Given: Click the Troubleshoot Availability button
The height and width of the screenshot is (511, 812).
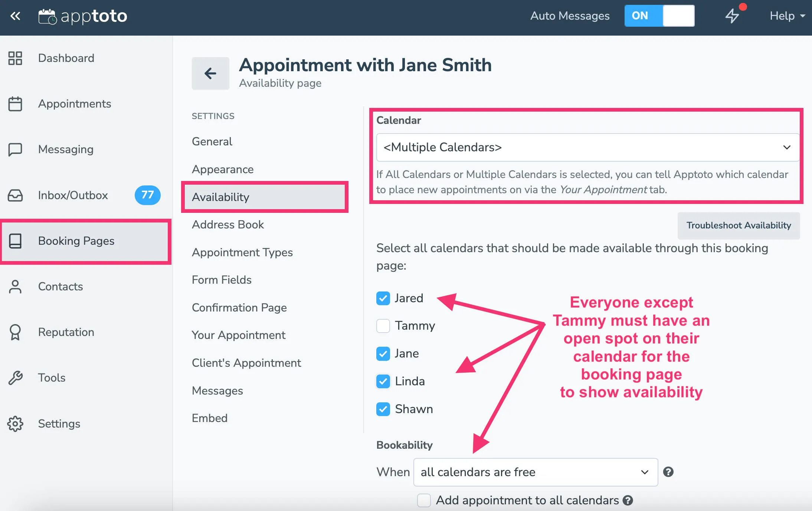Looking at the screenshot, I should point(738,225).
